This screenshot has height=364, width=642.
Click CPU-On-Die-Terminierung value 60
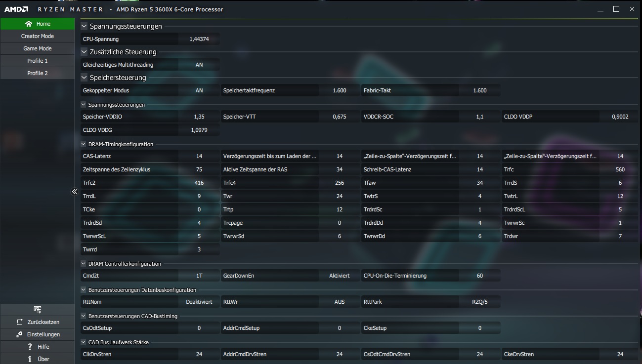480,276
